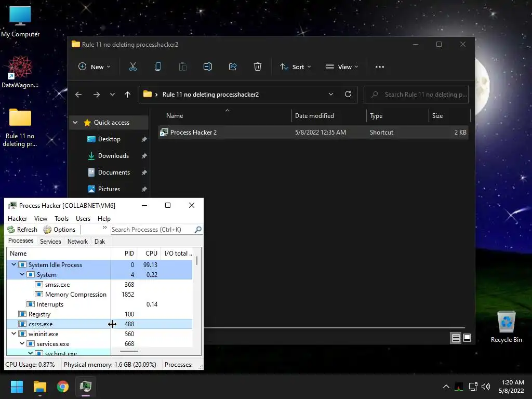Select the Processes tab
Image resolution: width=532 pixels, height=399 pixels.
pos(21,241)
